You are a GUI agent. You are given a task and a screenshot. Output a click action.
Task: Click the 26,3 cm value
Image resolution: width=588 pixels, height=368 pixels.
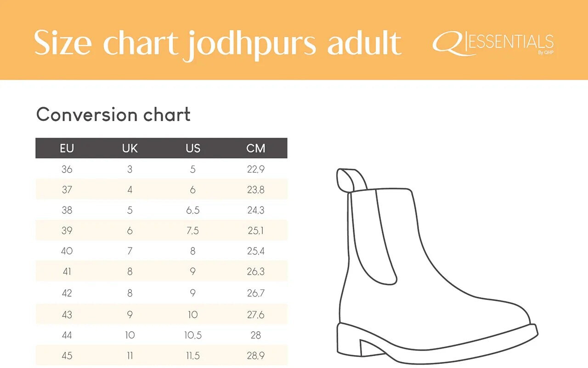tap(256, 272)
